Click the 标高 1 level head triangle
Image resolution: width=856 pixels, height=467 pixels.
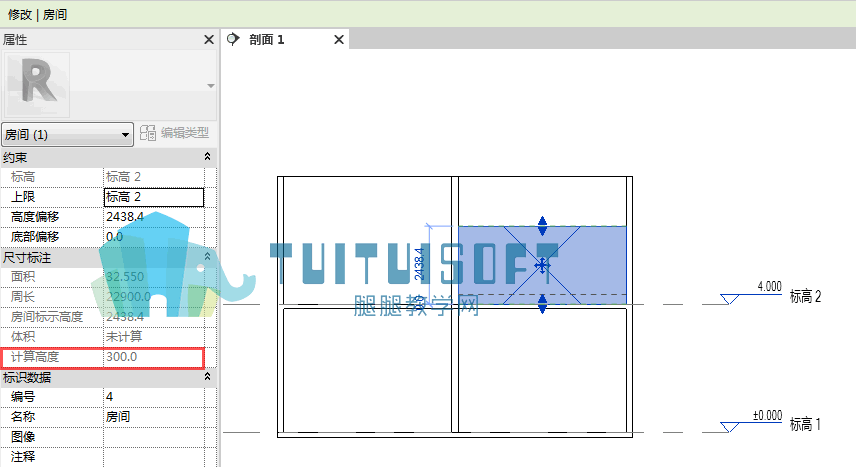click(729, 427)
